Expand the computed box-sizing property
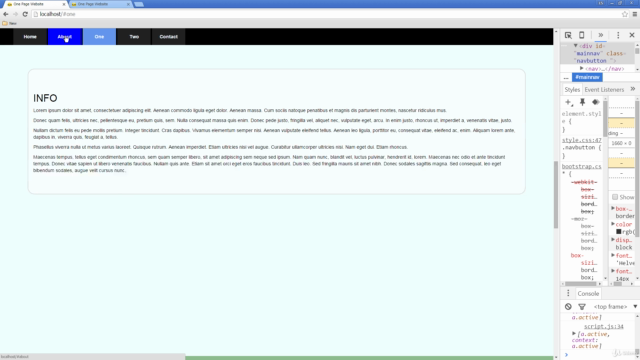The width and height of the screenshot is (640, 360). pos(613,208)
